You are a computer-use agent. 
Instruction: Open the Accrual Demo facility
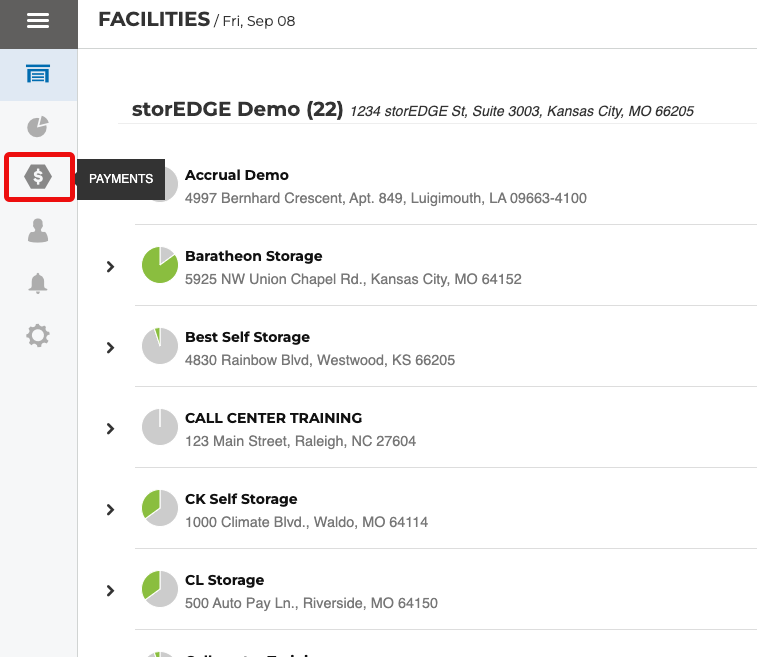click(x=237, y=175)
